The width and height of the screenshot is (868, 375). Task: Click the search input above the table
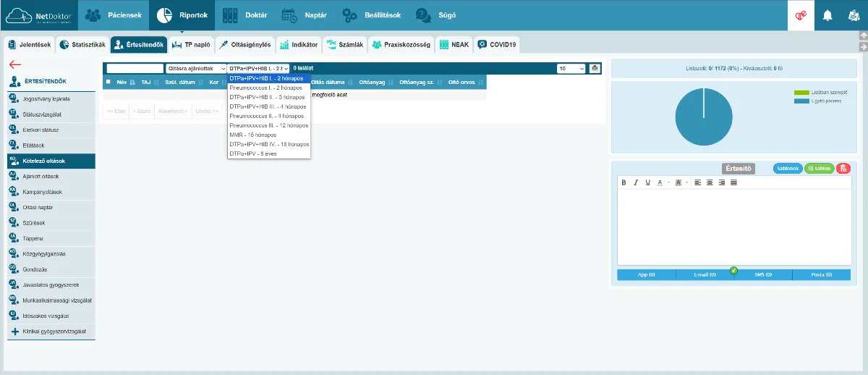[x=135, y=68]
